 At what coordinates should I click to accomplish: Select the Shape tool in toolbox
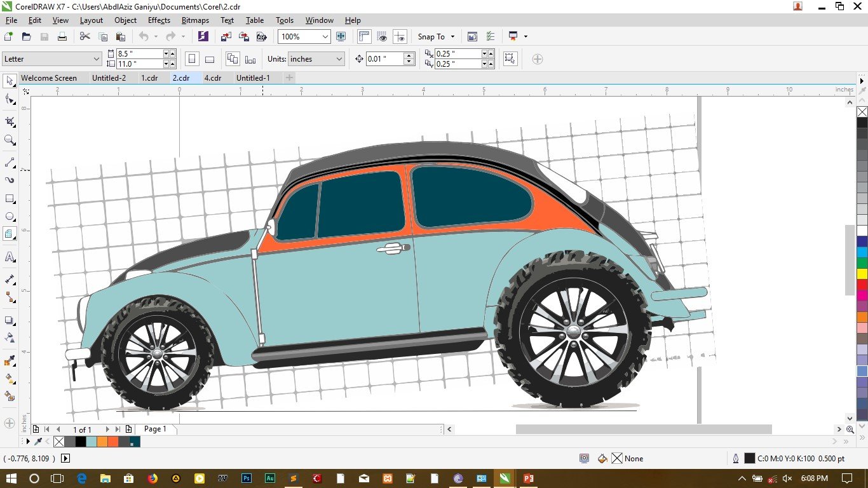pos(10,100)
